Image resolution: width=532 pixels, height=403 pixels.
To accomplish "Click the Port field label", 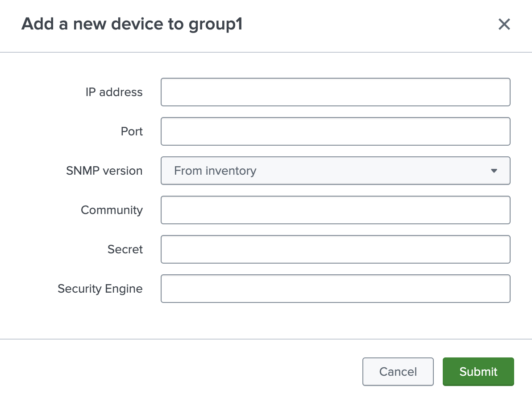I will point(131,131).
